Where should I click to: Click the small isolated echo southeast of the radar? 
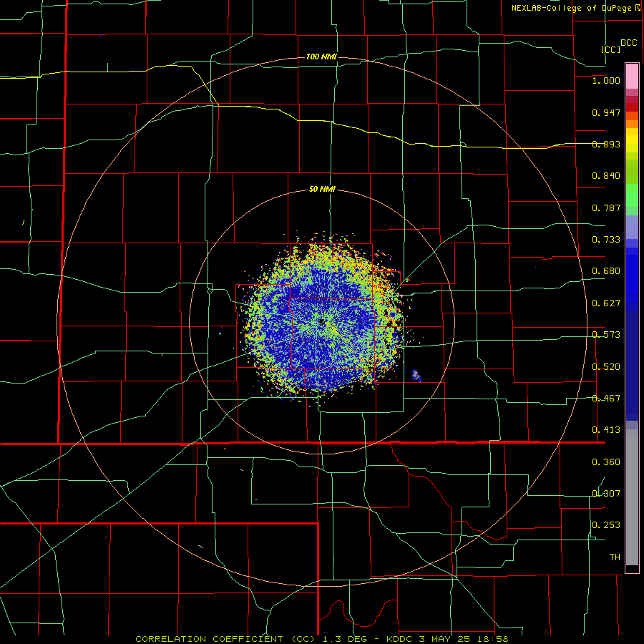416,375
